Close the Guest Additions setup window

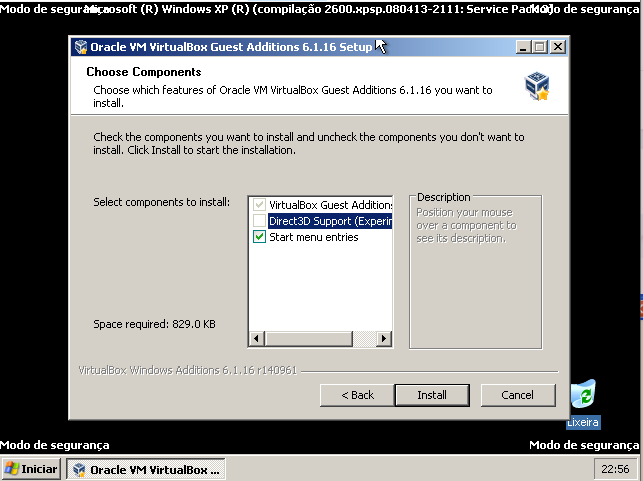coord(558,47)
